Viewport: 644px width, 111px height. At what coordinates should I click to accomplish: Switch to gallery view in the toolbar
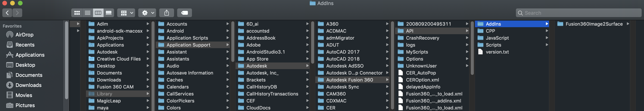coord(109,13)
